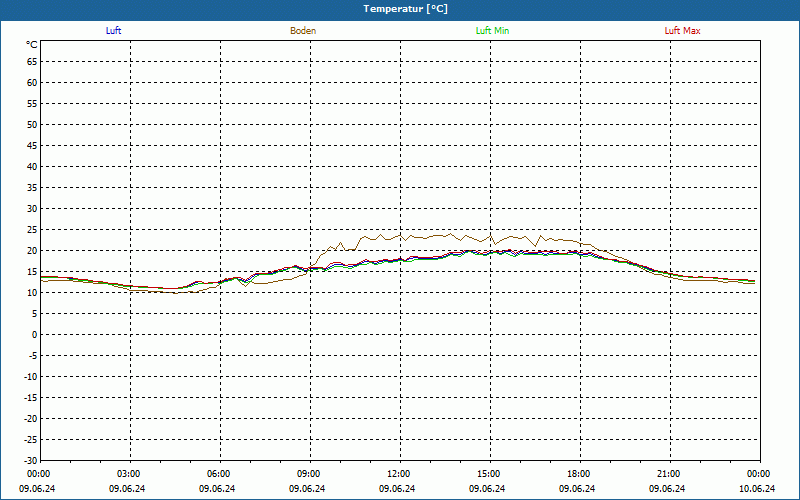Click the 40 value on the y-axis
The width and height of the screenshot is (800, 500).
coord(32,167)
